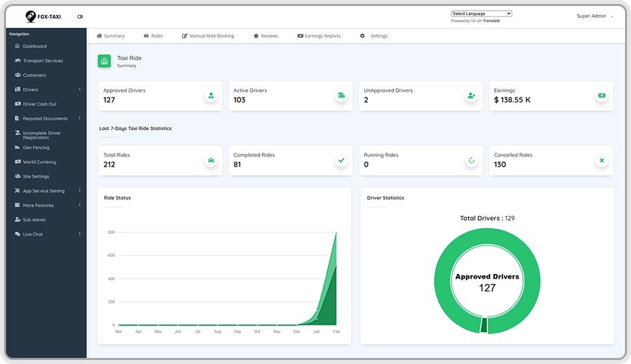Open the Super Admin account menu
The height and width of the screenshot is (364, 631).
[595, 16]
